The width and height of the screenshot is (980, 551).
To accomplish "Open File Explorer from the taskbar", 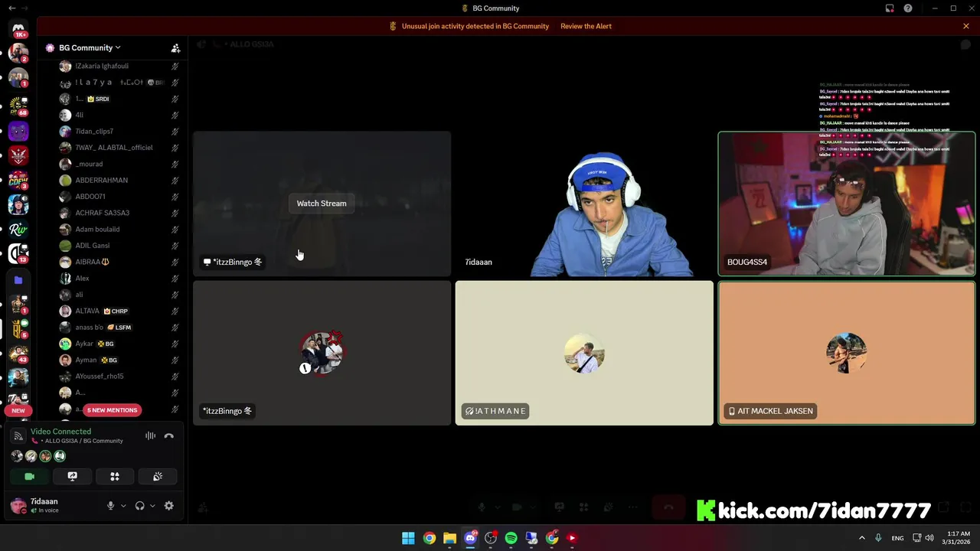I will [449, 538].
